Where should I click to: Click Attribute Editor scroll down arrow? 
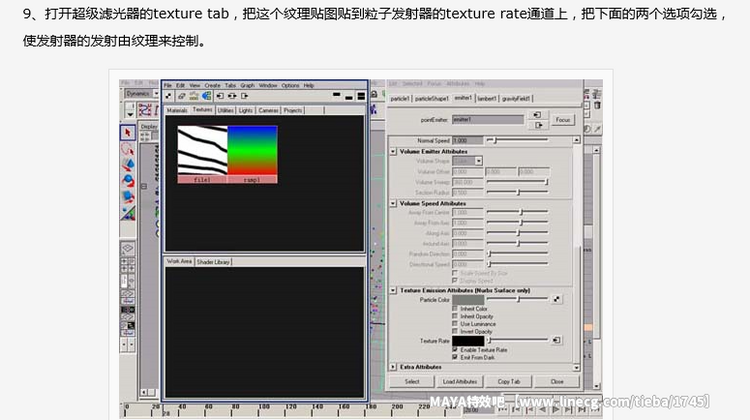point(576,367)
